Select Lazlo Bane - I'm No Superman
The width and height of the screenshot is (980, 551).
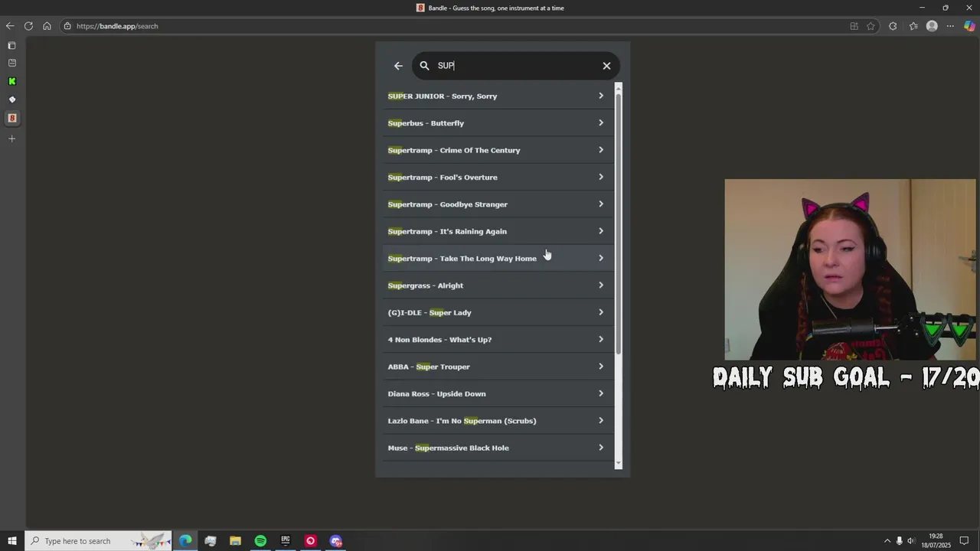pos(498,420)
